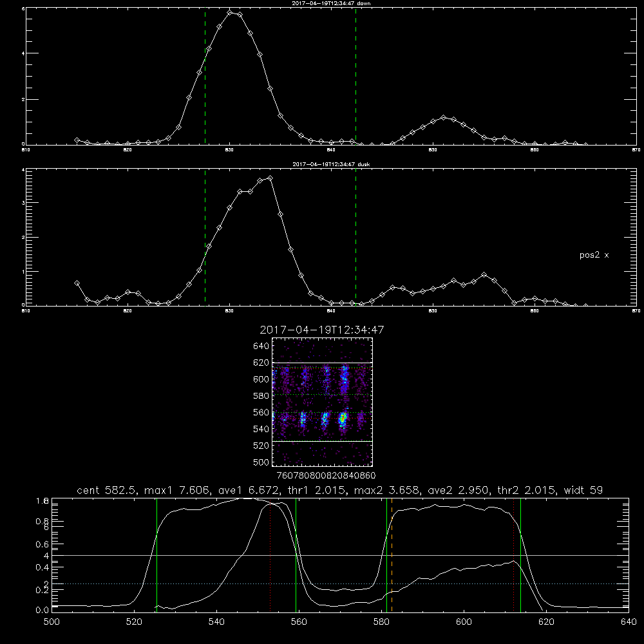Click the left red dotted vertical line in bottom plot

coord(270,555)
